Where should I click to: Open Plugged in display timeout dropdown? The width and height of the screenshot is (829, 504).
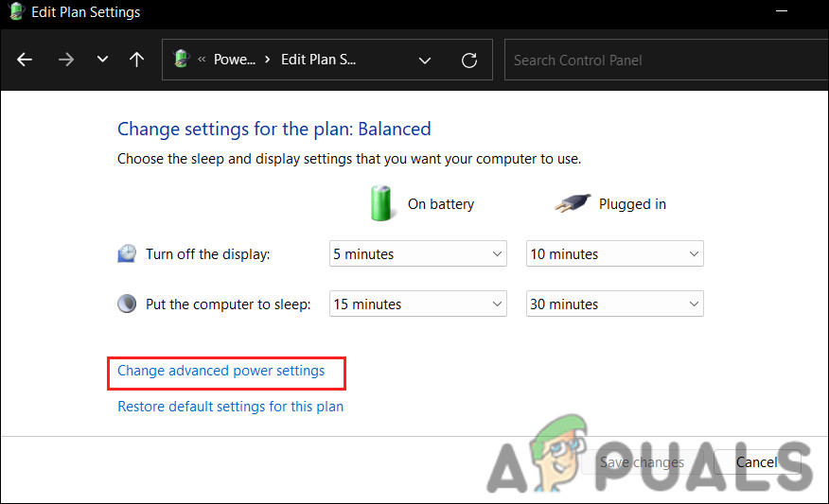(614, 254)
